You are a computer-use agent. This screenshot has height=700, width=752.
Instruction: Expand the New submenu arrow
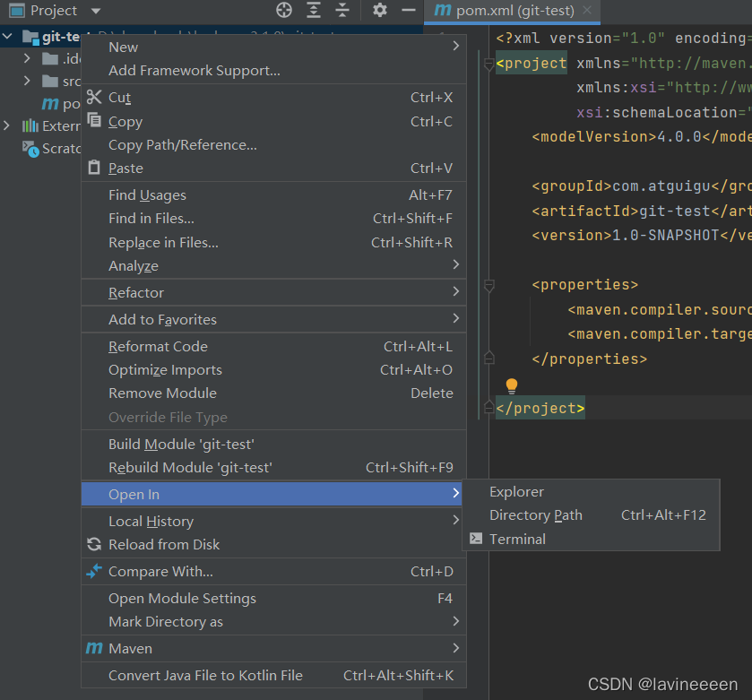456,46
